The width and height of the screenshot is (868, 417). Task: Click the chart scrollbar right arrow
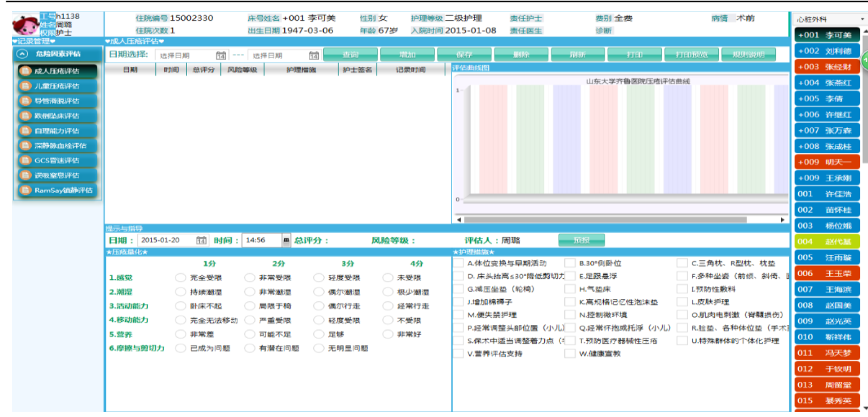(782, 220)
